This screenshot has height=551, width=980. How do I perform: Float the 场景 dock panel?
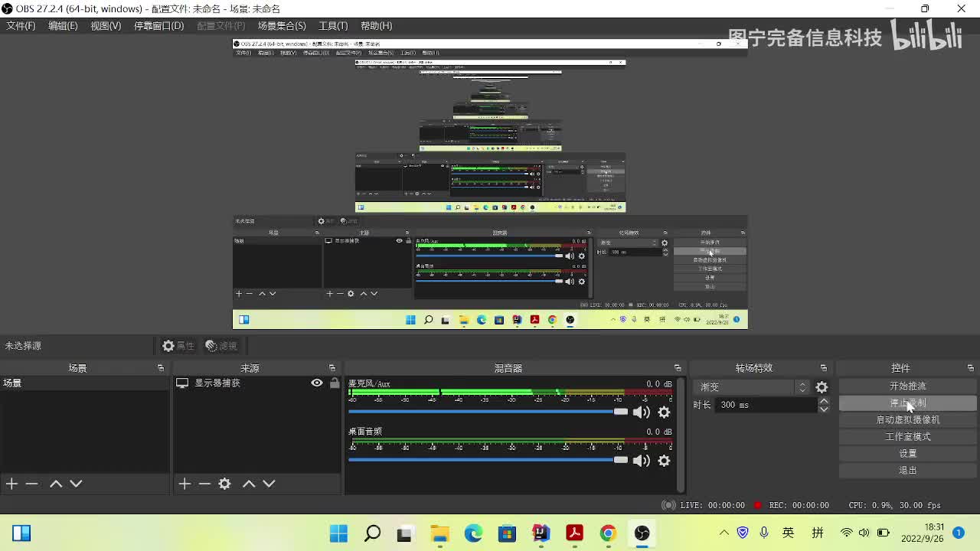click(161, 368)
